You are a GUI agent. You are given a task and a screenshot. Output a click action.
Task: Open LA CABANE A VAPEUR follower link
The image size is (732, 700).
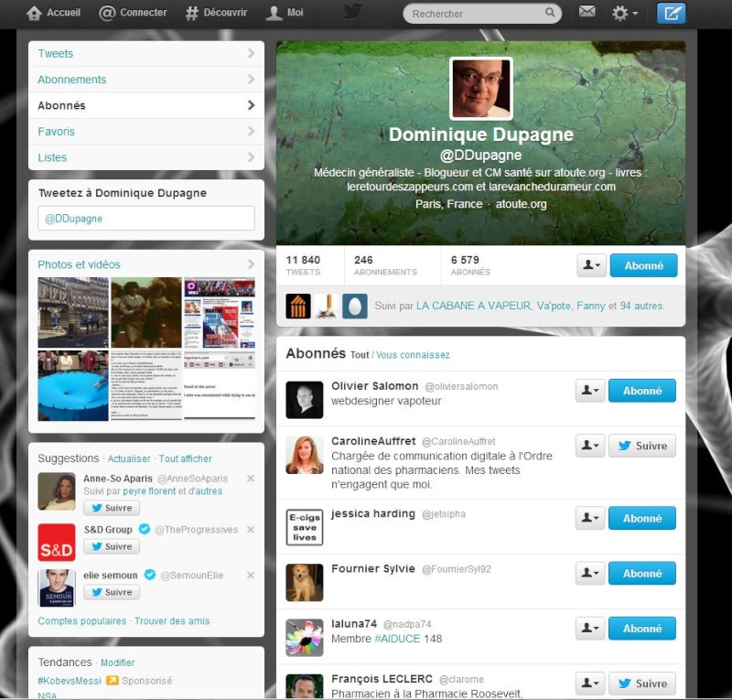[473, 306]
